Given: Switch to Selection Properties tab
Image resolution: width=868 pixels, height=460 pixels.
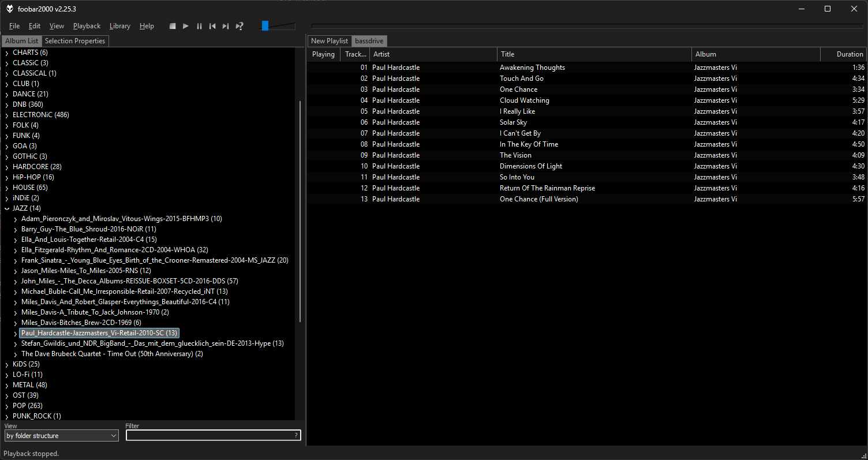Looking at the screenshot, I should click(75, 41).
